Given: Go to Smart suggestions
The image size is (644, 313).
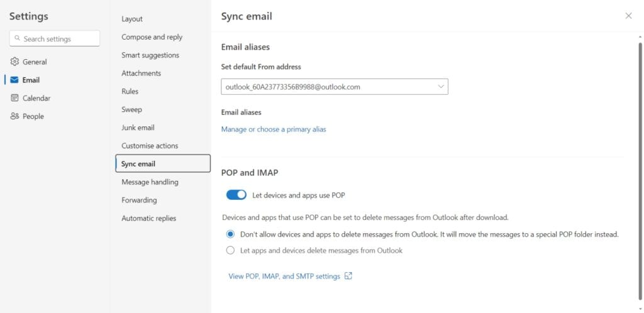Looking at the screenshot, I should point(150,55).
